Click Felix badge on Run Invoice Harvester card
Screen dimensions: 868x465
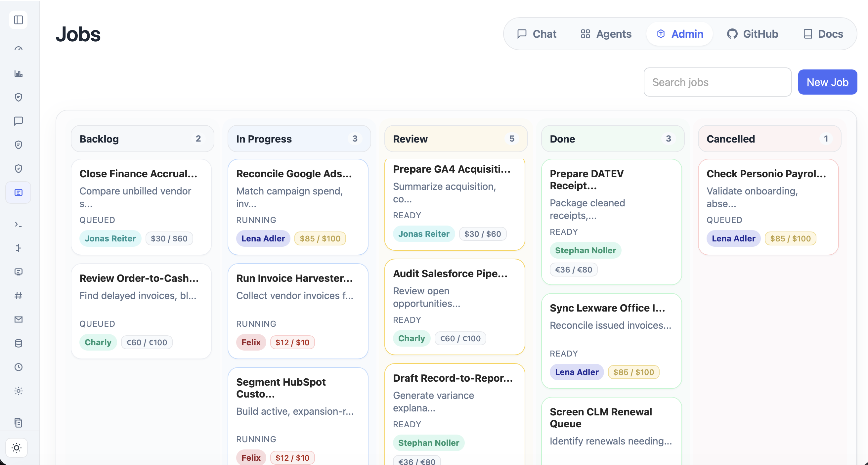[251, 342]
